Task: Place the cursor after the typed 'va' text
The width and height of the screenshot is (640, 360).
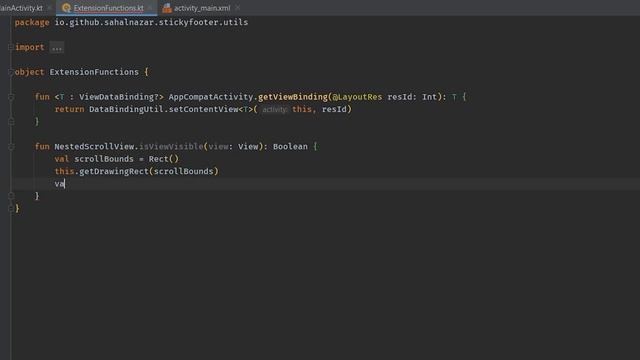Action: pos(65,184)
